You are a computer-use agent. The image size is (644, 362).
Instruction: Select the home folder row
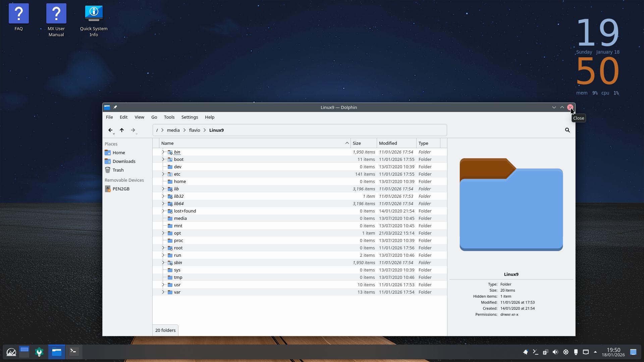(180, 181)
